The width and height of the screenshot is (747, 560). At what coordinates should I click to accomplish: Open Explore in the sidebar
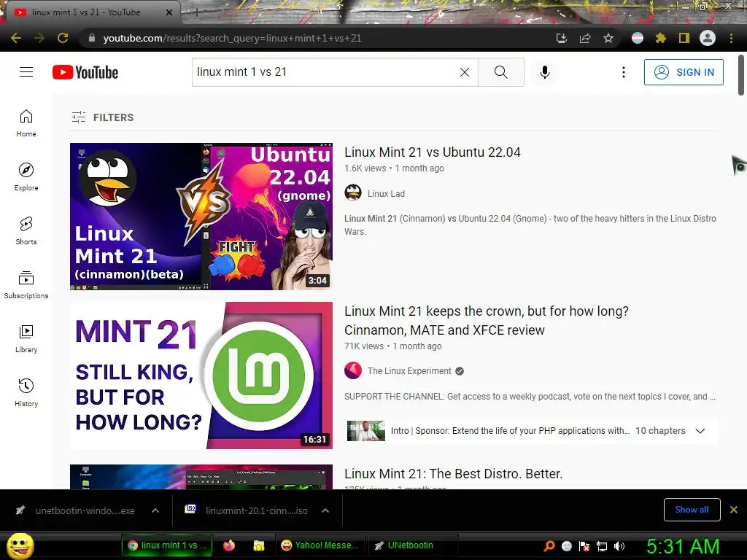[26, 177]
